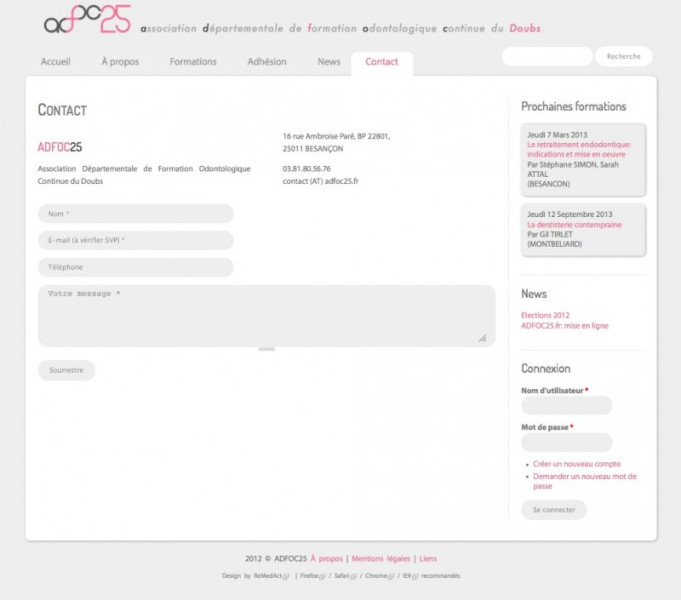Viewport: 681px width, 600px height.
Task: Click the search text field
Action: (x=547, y=57)
